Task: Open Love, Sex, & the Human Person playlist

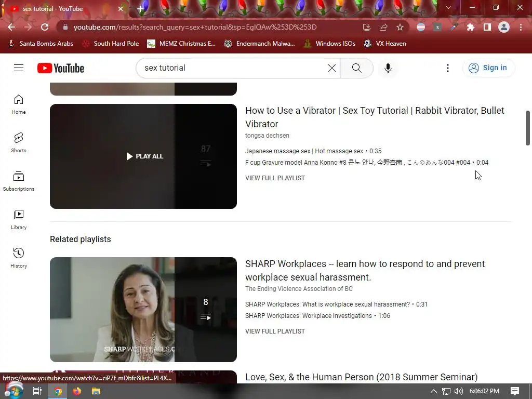Action: [x=362, y=377]
